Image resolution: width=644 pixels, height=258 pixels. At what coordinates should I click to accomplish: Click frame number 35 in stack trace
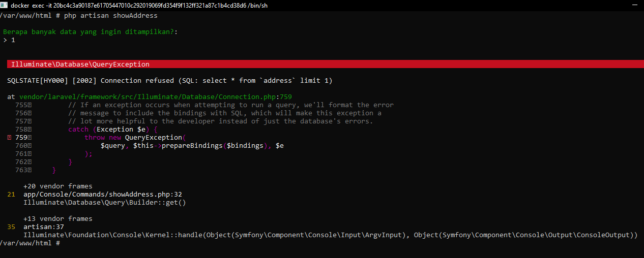pyautogui.click(x=11, y=227)
